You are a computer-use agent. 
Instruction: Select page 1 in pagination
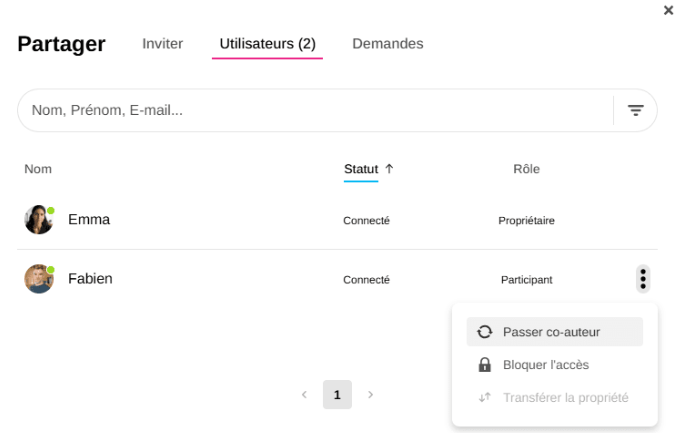[337, 395]
